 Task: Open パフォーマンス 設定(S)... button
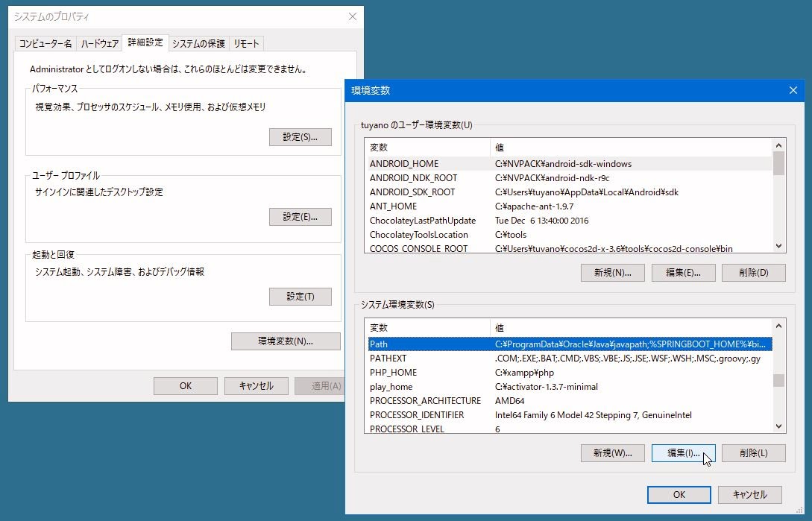coord(300,137)
